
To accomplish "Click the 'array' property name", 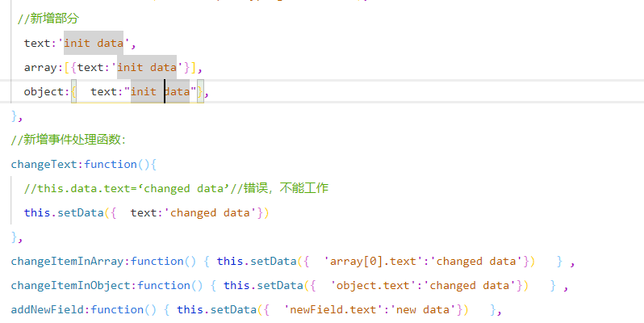I will (x=40, y=67).
